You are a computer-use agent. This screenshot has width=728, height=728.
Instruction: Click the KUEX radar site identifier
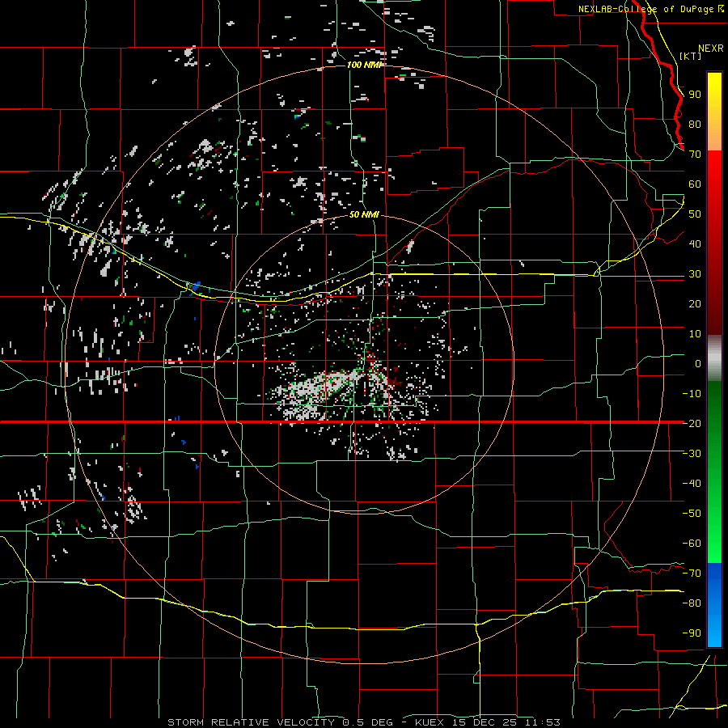[x=430, y=722]
